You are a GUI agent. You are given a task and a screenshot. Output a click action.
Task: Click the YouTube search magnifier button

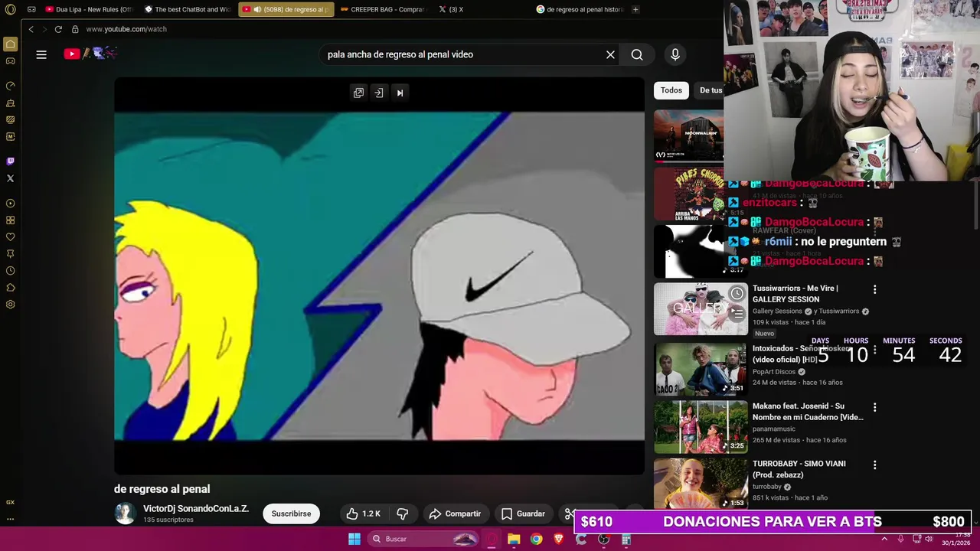637,54
